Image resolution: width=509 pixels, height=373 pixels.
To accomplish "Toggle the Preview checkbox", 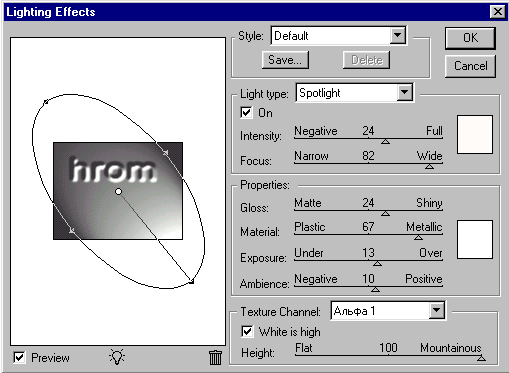I will click(19, 358).
